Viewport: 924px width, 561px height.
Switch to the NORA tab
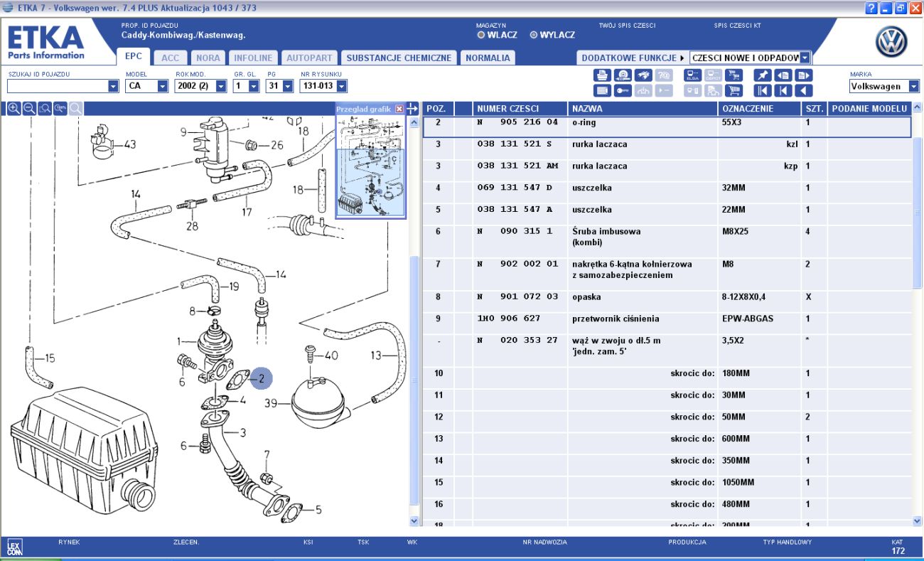coord(208,58)
